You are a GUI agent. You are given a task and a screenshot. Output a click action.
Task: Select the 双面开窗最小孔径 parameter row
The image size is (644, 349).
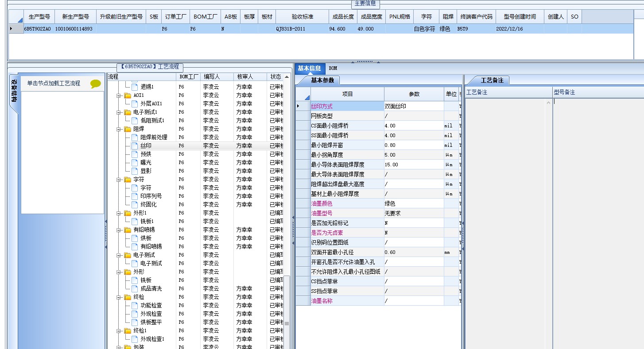[x=379, y=252]
